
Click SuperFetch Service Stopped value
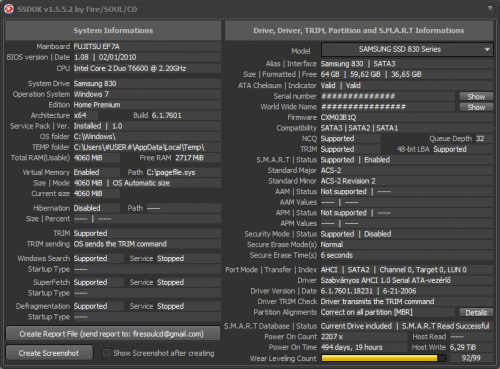click(170, 283)
